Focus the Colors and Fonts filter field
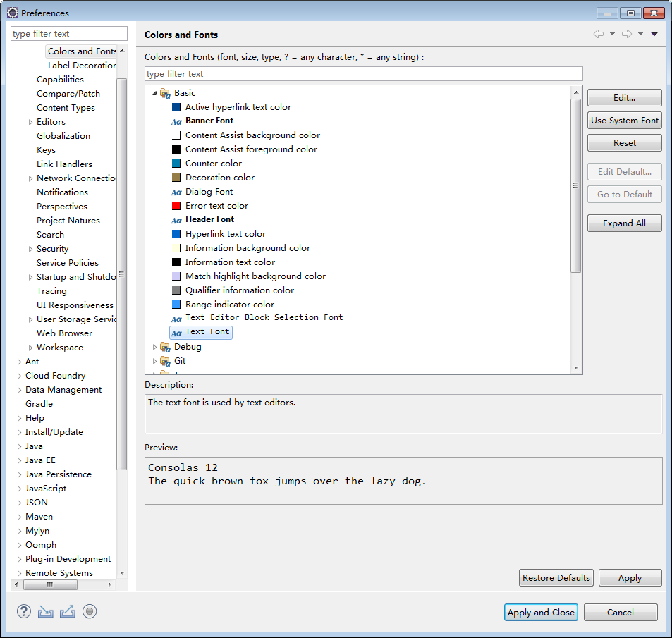The width and height of the screenshot is (672, 638). [363, 74]
